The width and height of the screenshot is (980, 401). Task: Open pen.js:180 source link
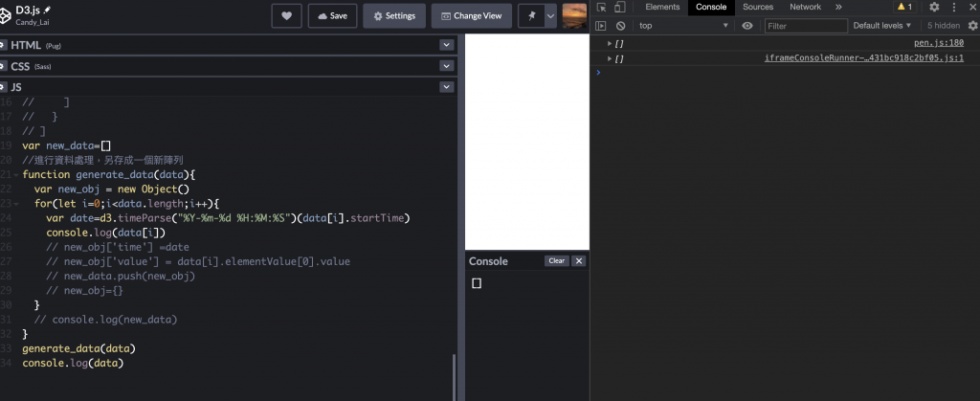[939, 43]
